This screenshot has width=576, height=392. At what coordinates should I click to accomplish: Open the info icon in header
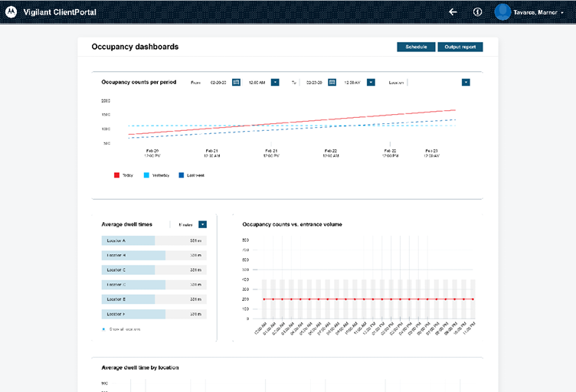coord(477,12)
